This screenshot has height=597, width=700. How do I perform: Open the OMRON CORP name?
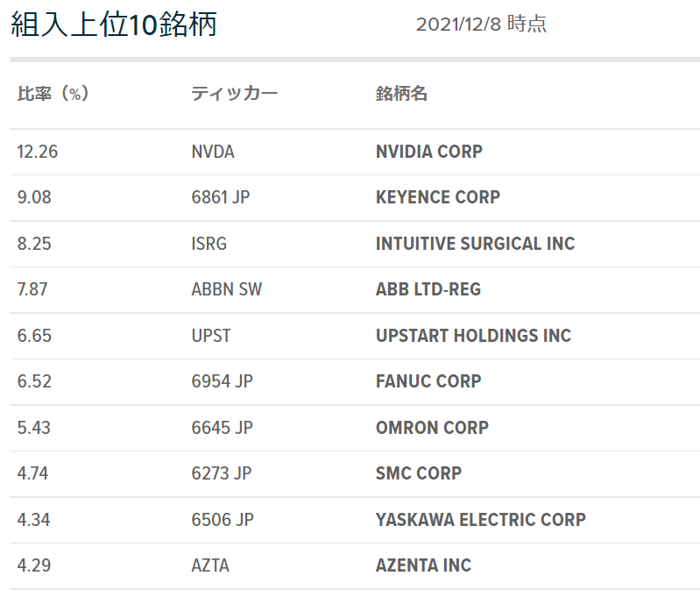click(432, 428)
